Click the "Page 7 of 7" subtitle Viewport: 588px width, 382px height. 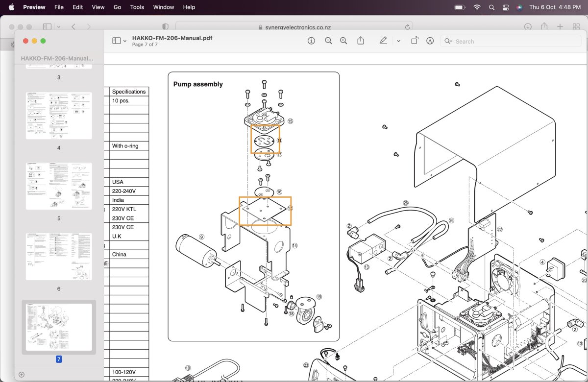[145, 45]
